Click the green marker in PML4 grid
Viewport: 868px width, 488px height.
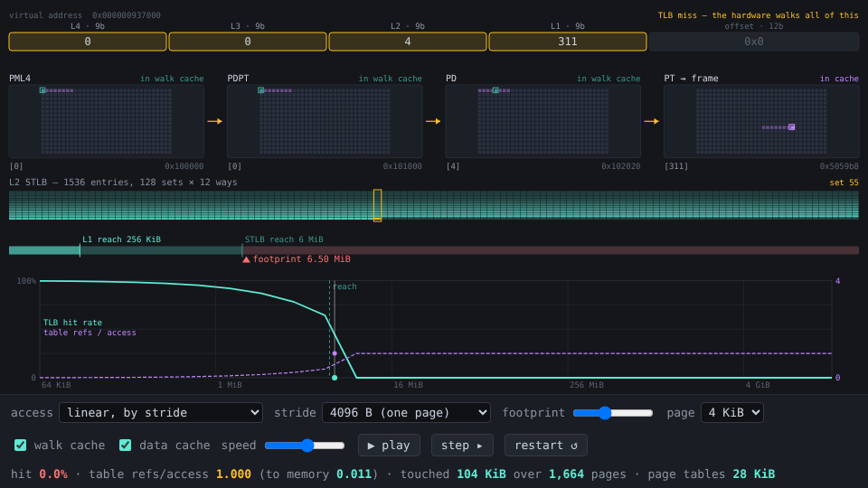click(42, 90)
